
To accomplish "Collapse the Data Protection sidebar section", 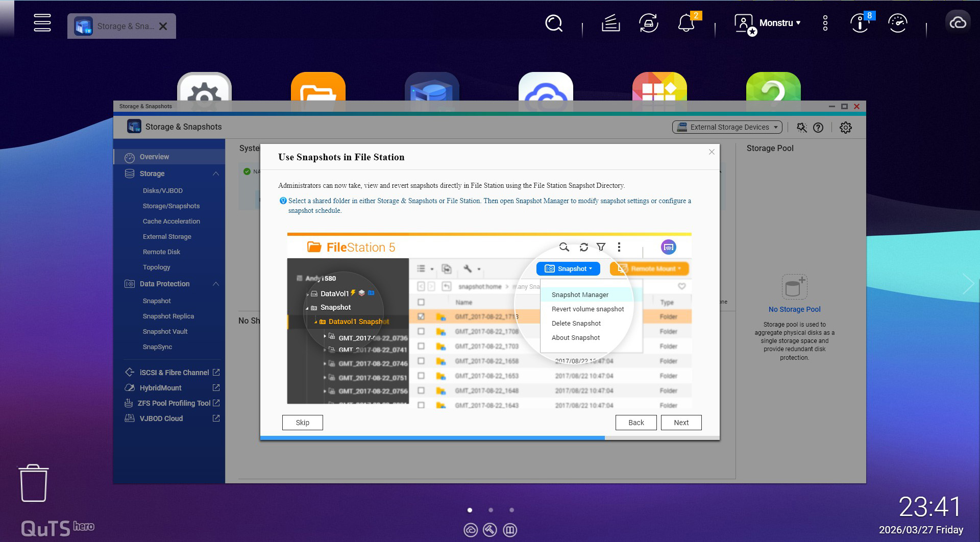I will (x=216, y=284).
